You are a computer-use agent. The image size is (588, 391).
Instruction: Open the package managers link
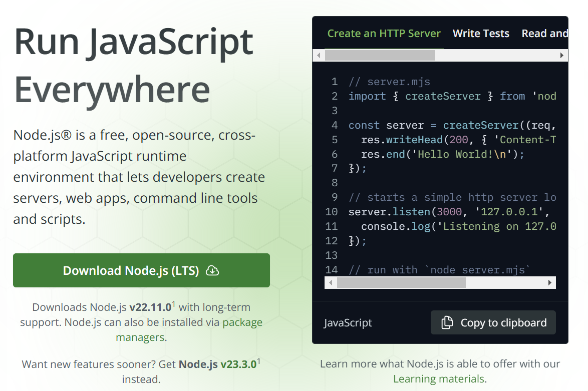pos(189,330)
